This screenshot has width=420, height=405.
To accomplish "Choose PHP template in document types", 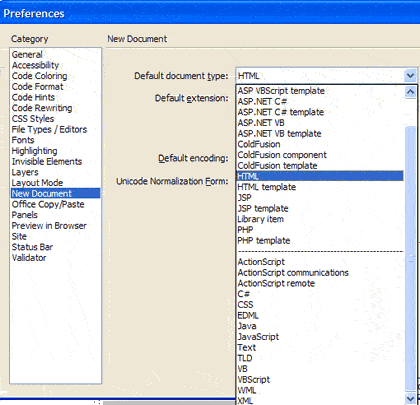I will click(264, 241).
